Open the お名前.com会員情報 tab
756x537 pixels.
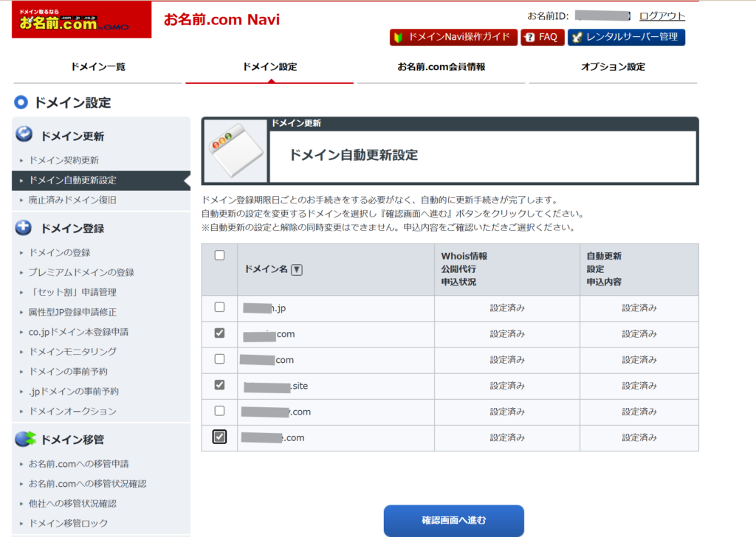pyautogui.click(x=441, y=67)
